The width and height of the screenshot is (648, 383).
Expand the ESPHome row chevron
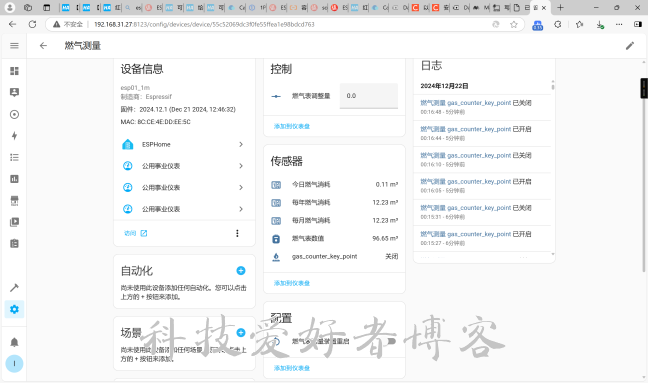[x=241, y=144]
